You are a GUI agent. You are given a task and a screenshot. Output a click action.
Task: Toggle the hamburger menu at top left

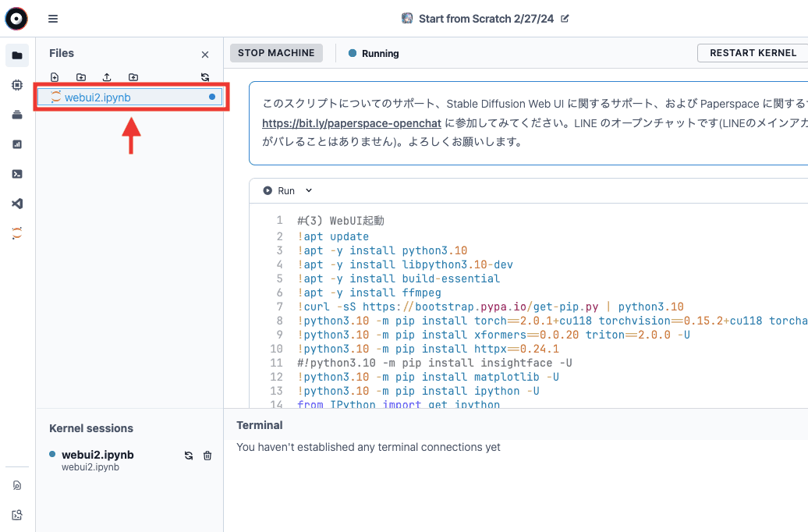click(x=52, y=18)
